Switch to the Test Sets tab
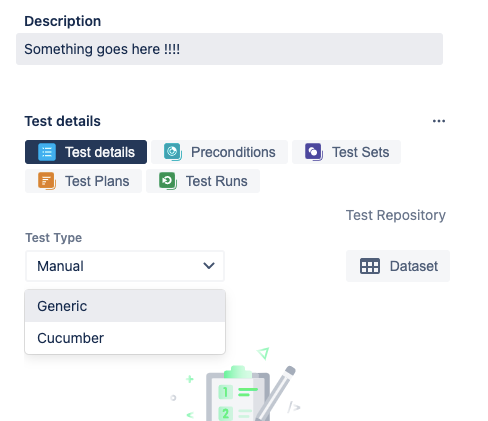Screen dimensions: 488x421 (x=346, y=152)
